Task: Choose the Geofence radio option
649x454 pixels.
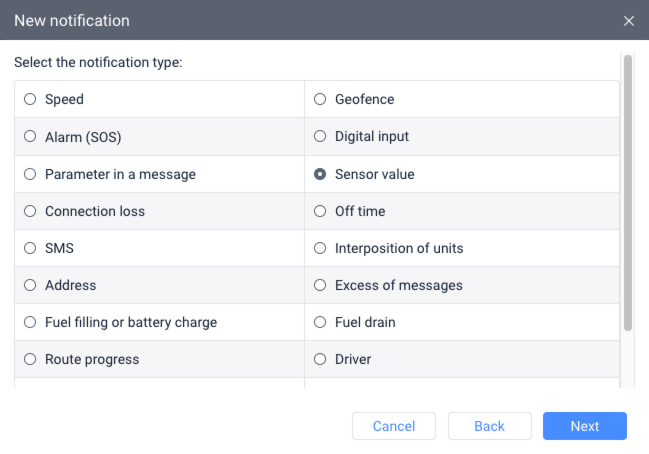Action: tap(320, 100)
